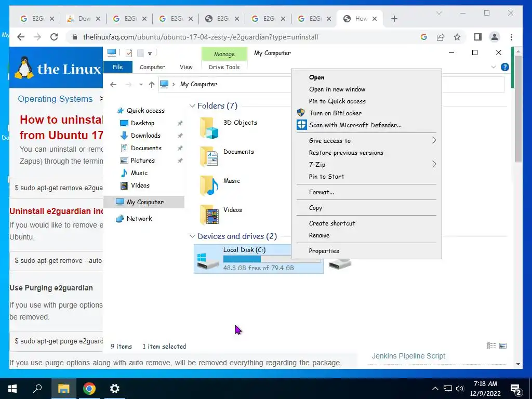Open recent locations dropdown in Explorer
The image size is (532, 399).
coord(141,85)
